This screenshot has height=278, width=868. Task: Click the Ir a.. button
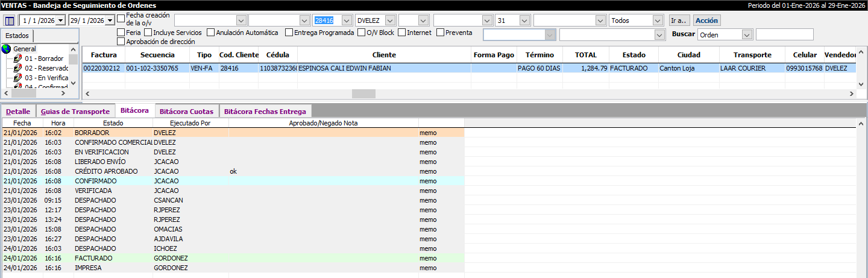point(679,21)
